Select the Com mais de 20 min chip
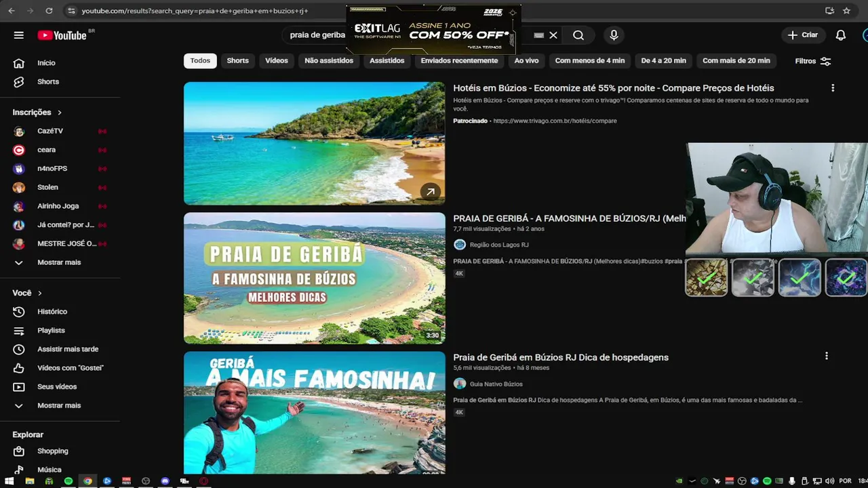Screen dimensions: 868x488 coord(736,61)
